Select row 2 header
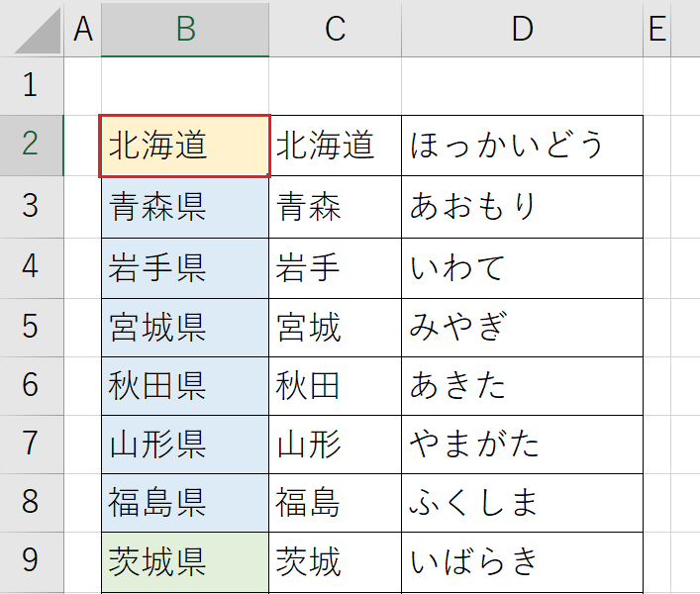This screenshot has width=700, height=594. 32,146
